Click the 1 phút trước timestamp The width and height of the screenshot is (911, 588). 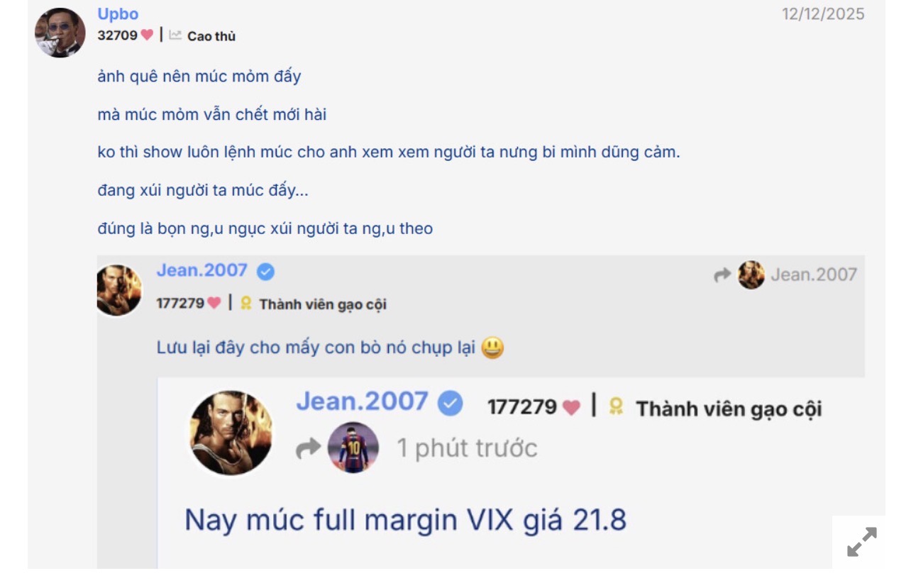click(x=467, y=448)
